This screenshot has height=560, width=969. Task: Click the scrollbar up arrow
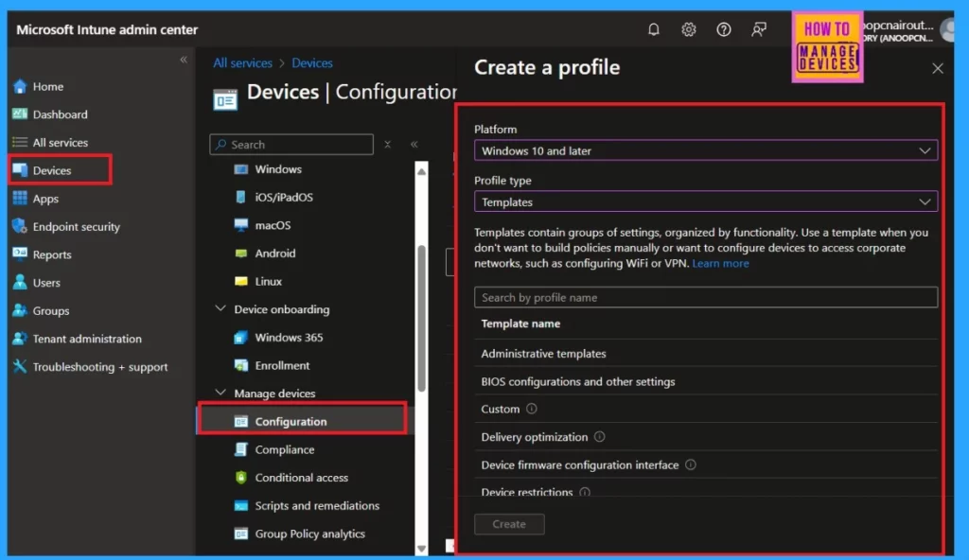421,171
